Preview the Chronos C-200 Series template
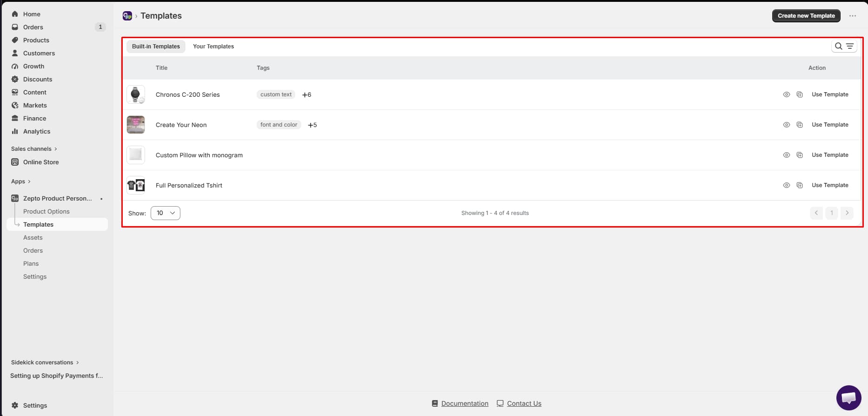 pos(786,94)
